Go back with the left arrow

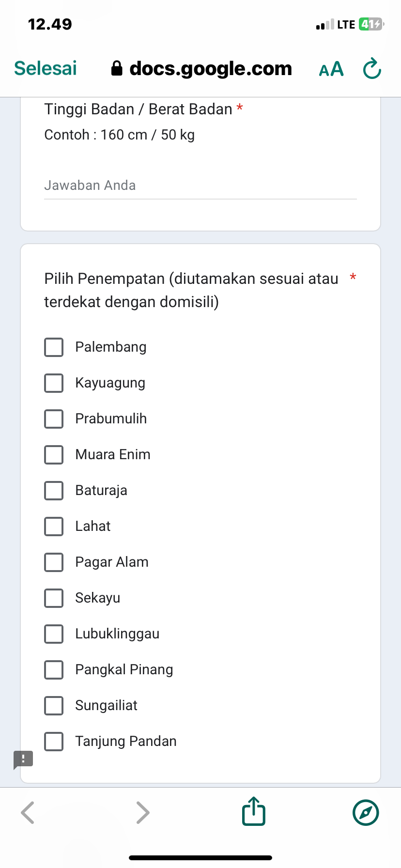click(x=28, y=812)
